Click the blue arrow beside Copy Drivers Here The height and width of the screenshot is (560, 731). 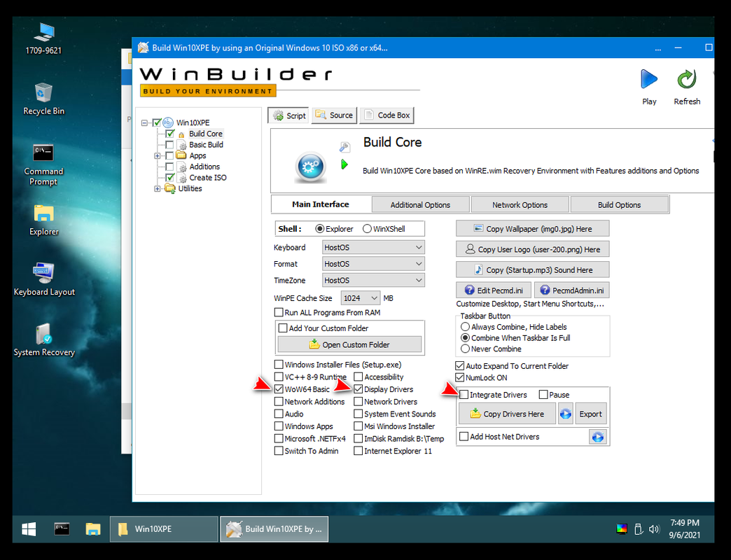tap(566, 414)
